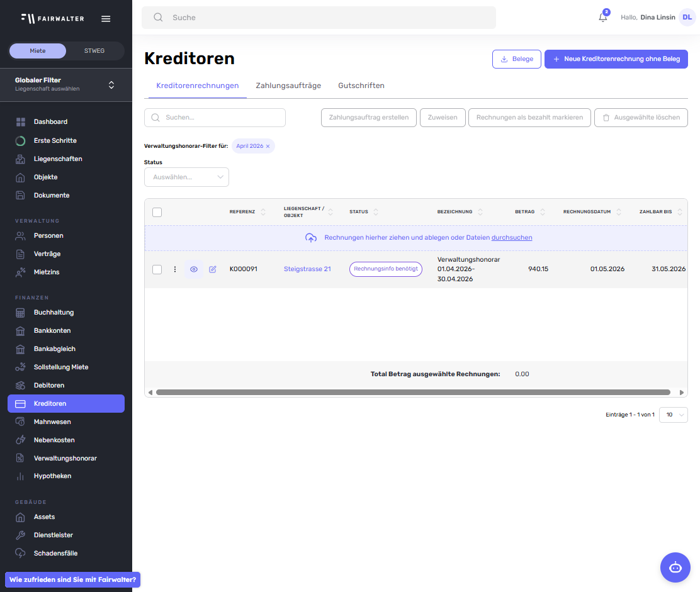The image size is (700, 592).
Task: Open three-dot row menu for K000091
Action: pos(175,269)
